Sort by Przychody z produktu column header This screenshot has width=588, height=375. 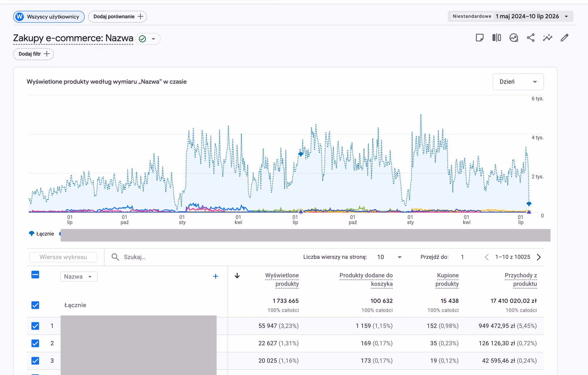521,279
